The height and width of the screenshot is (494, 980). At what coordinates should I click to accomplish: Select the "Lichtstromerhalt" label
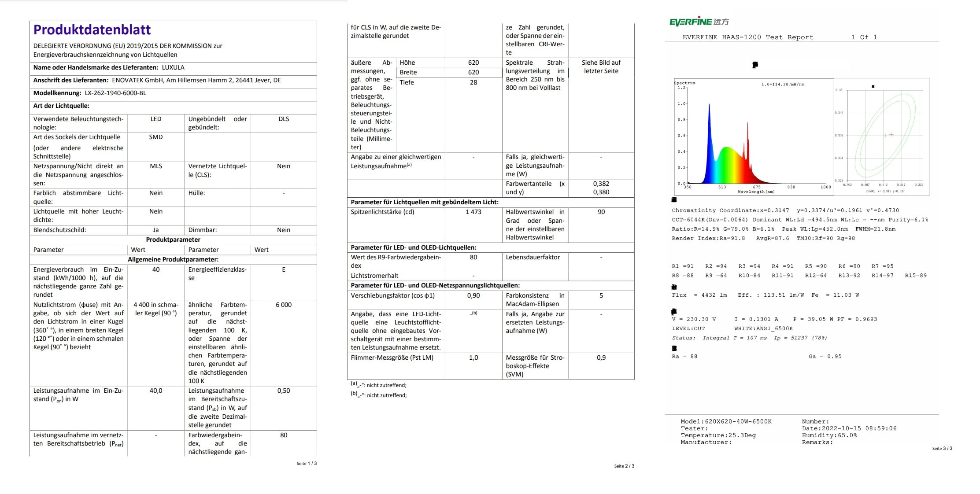[374, 276]
